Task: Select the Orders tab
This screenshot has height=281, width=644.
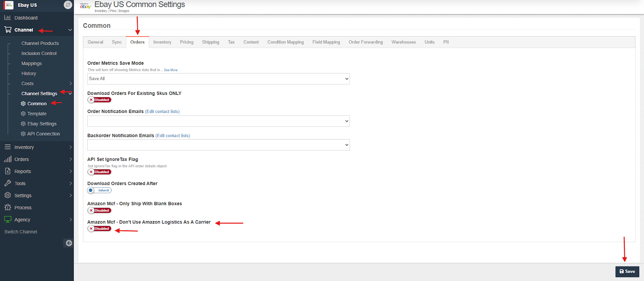Action: coord(137,42)
